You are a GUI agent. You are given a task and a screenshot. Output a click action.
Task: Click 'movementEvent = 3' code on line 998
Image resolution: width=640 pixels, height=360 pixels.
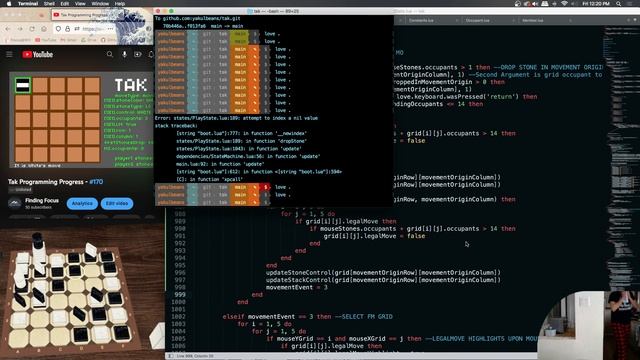(x=297, y=287)
